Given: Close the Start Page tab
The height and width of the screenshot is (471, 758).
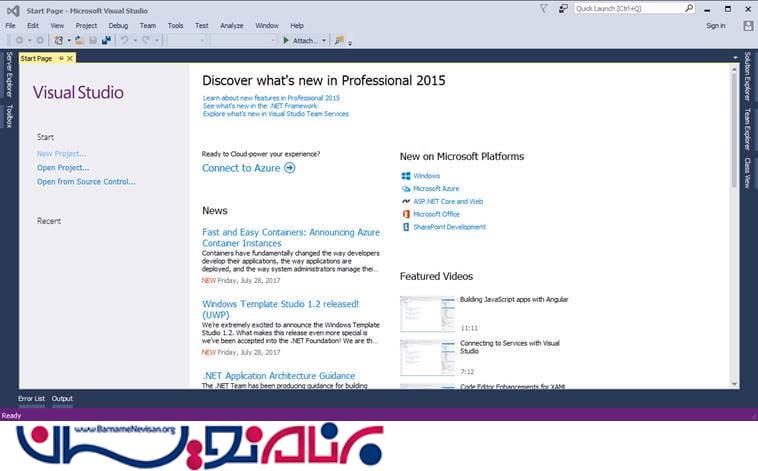Looking at the screenshot, I should point(70,58).
